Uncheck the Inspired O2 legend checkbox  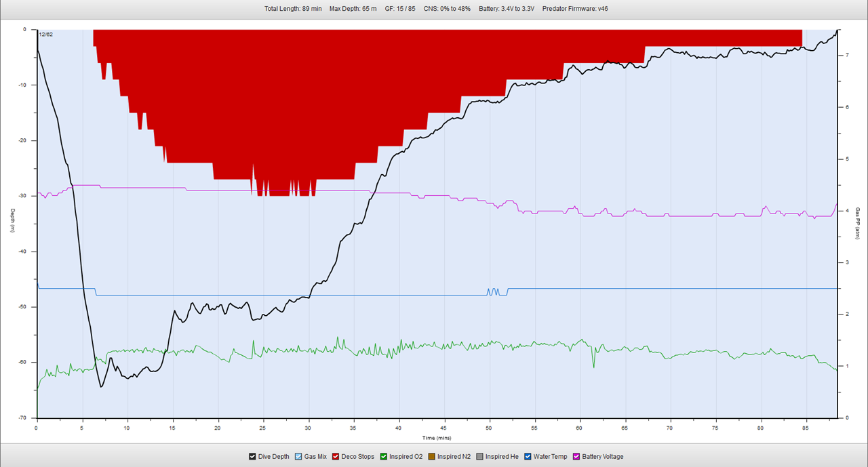(x=384, y=457)
